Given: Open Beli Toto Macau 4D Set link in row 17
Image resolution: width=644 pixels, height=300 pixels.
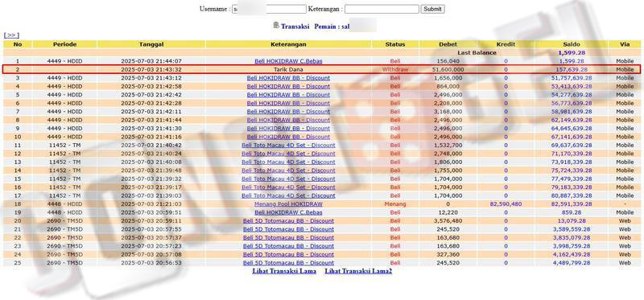Looking at the screenshot, I should click(288, 195).
